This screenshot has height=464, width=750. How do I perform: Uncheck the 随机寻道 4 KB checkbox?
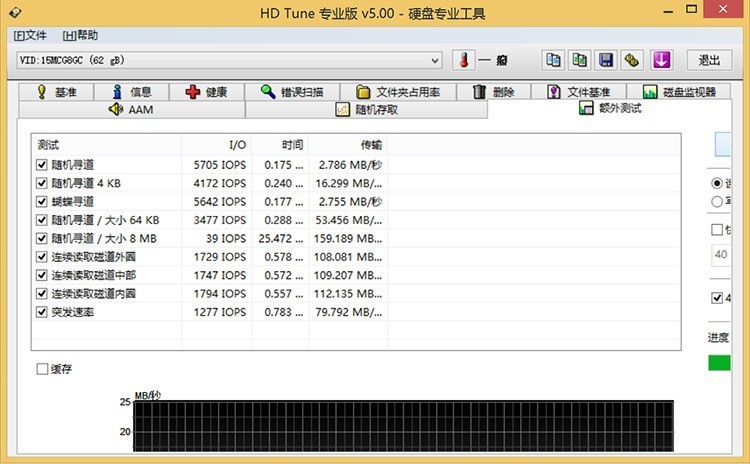[x=42, y=183]
